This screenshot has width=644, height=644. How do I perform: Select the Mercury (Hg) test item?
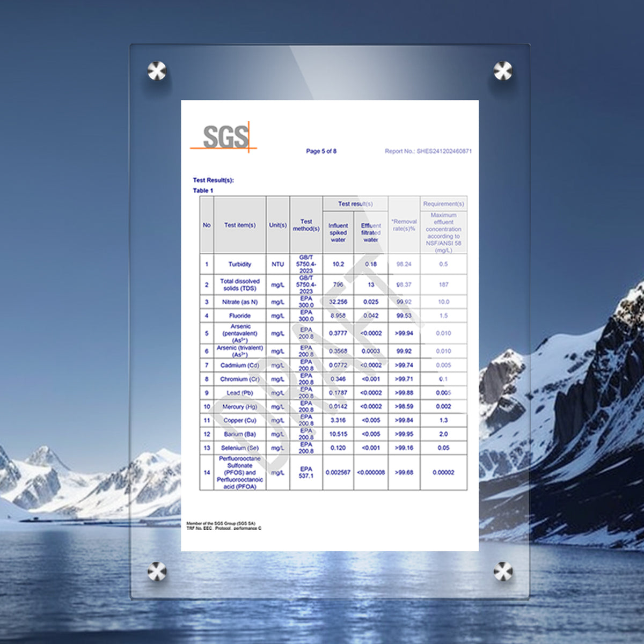tap(240, 407)
